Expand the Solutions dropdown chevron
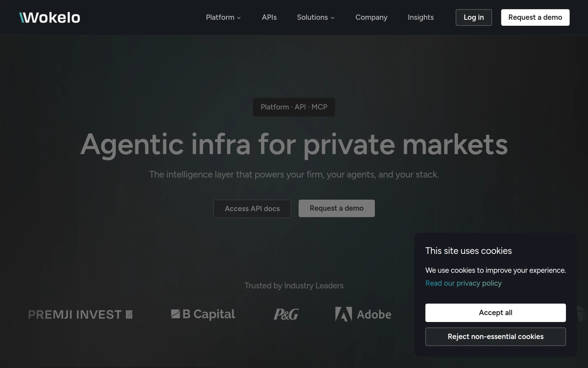This screenshot has height=368, width=588. [x=333, y=18]
